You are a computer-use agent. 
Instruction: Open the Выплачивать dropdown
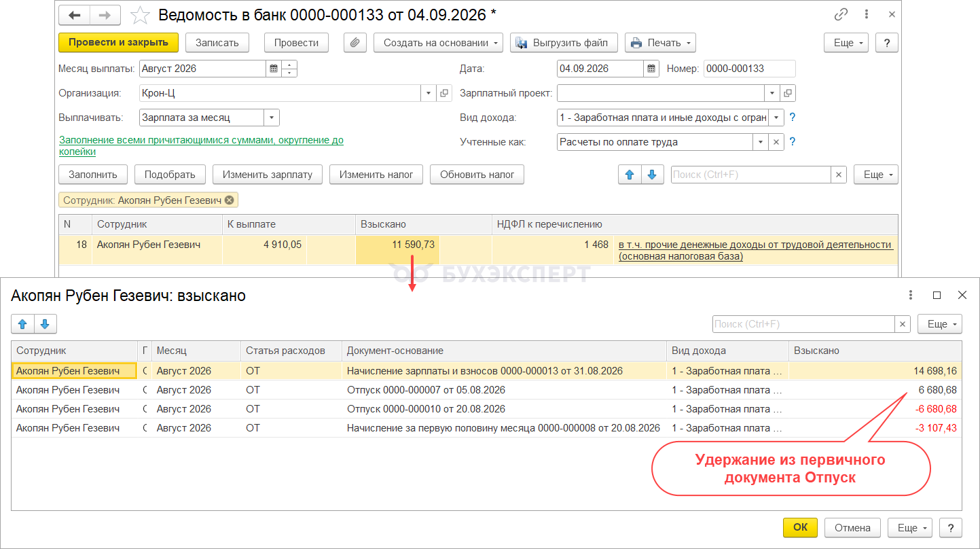[272, 118]
